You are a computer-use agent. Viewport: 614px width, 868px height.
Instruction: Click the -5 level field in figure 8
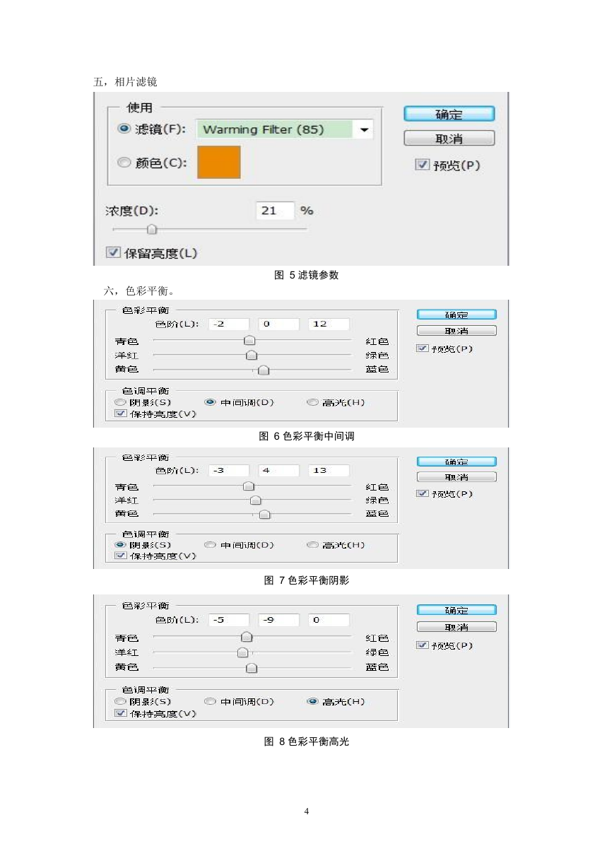(229, 620)
